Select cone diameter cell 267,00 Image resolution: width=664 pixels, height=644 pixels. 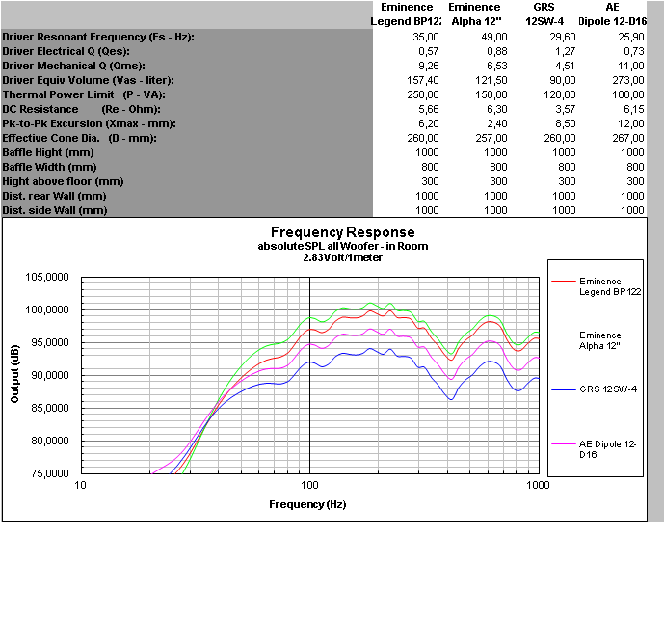pyautogui.click(x=628, y=138)
